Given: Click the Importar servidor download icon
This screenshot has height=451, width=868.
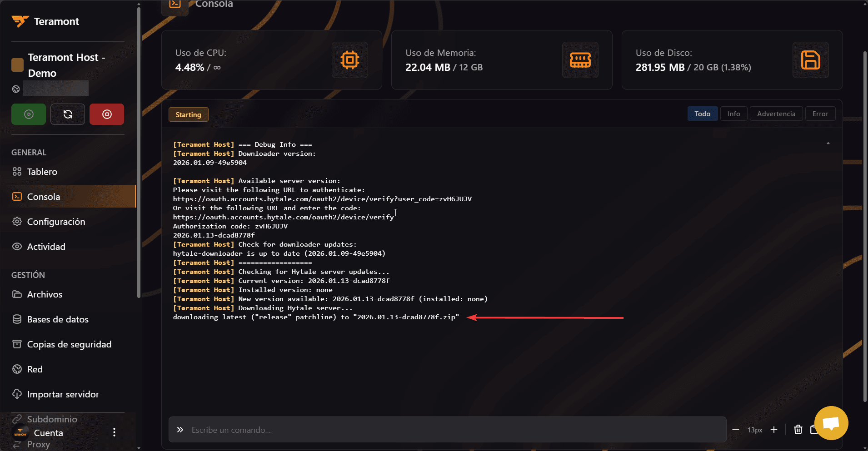Looking at the screenshot, I should [17, 394].
